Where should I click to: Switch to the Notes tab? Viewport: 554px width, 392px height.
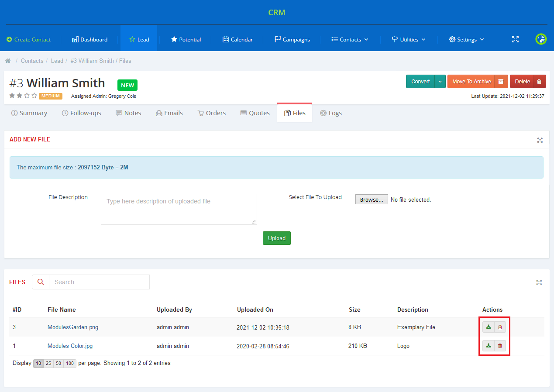pyautogui.click(x=128, y=113)
